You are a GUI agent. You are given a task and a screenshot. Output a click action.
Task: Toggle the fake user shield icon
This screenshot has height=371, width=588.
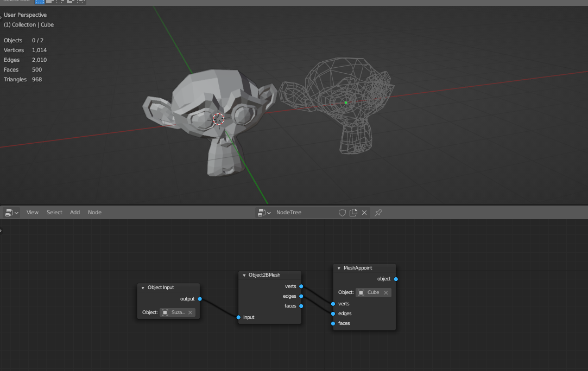[342, 213]
